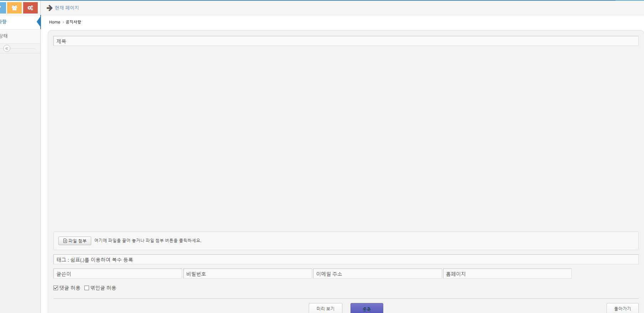
Task: Enable the 엮인글 허용 checkbox
Action: pyautogui.click(x=87, y=288)
